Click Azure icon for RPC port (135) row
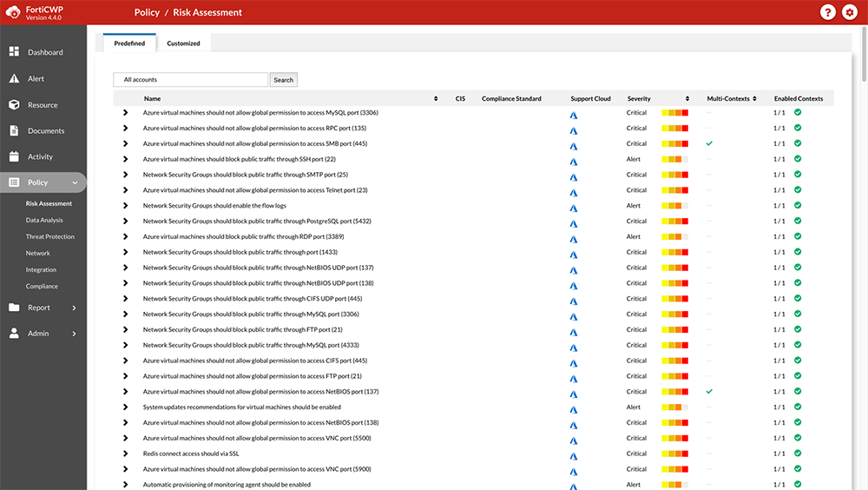 tap(574, 131)
